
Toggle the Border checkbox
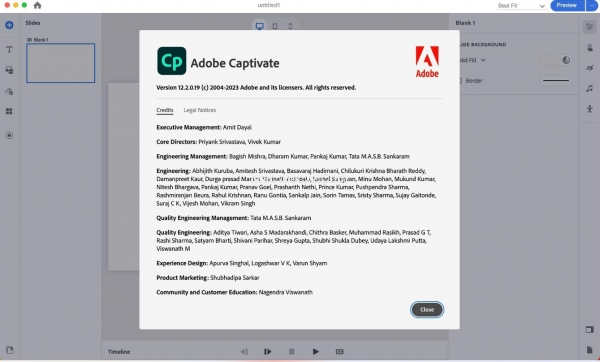460,81
